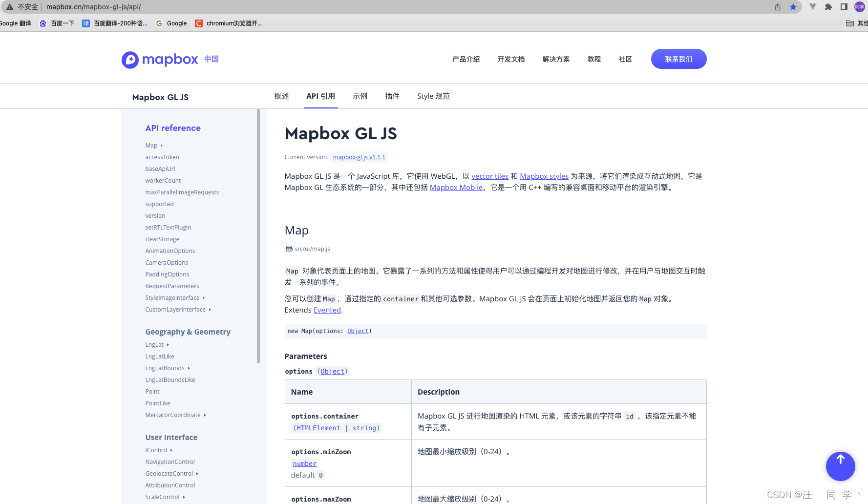
Task: Click the 不安全 warning icon in address bar
Action: (x=10, y=7)
